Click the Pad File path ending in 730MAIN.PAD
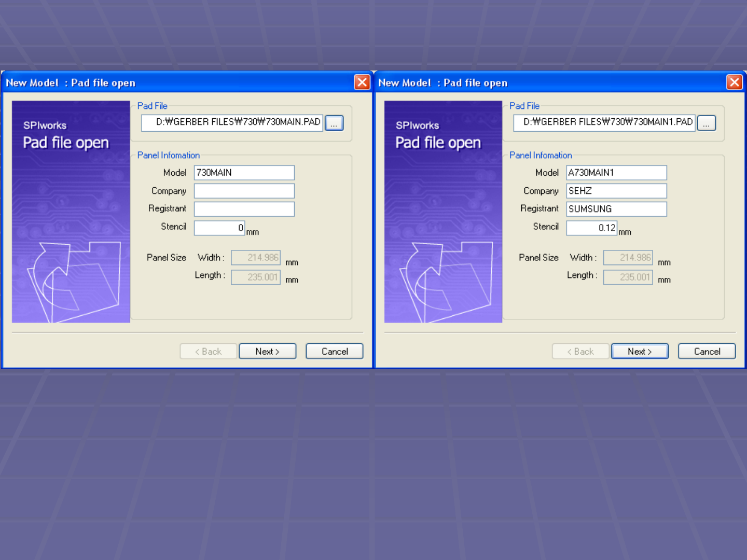 tap(232, 123)
